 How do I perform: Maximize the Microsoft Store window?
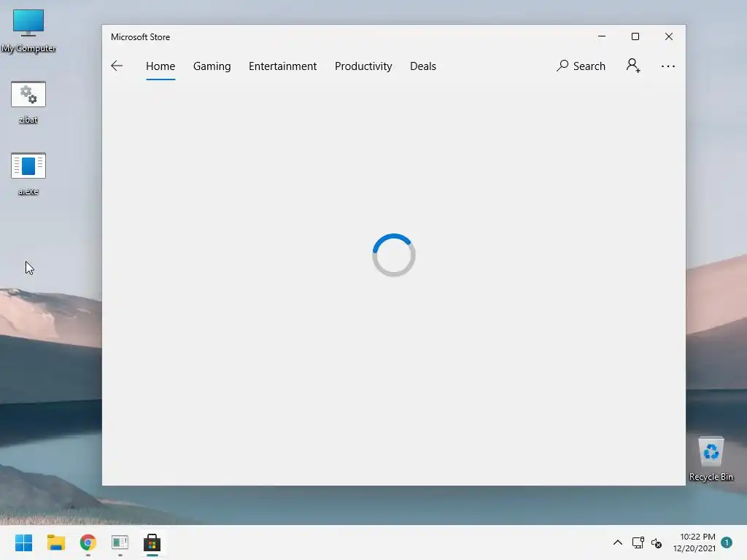(635, 36)
